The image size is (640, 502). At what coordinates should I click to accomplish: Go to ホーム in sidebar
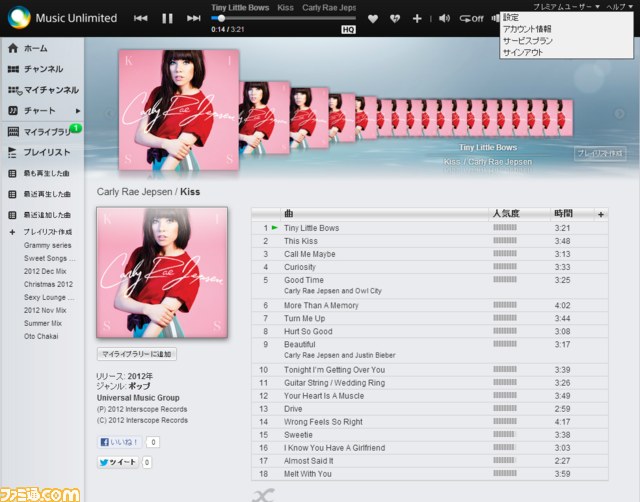(28, 49)
